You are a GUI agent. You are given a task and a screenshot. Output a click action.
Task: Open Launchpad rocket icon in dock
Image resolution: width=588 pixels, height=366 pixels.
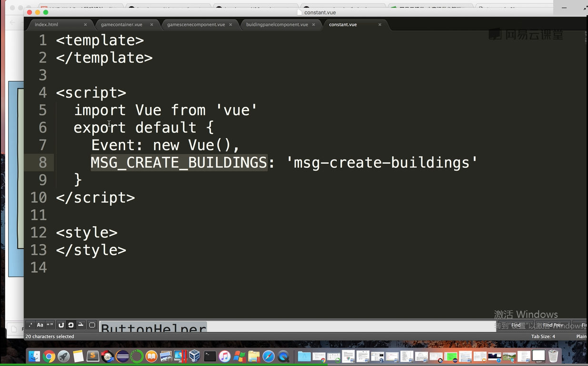64,356
